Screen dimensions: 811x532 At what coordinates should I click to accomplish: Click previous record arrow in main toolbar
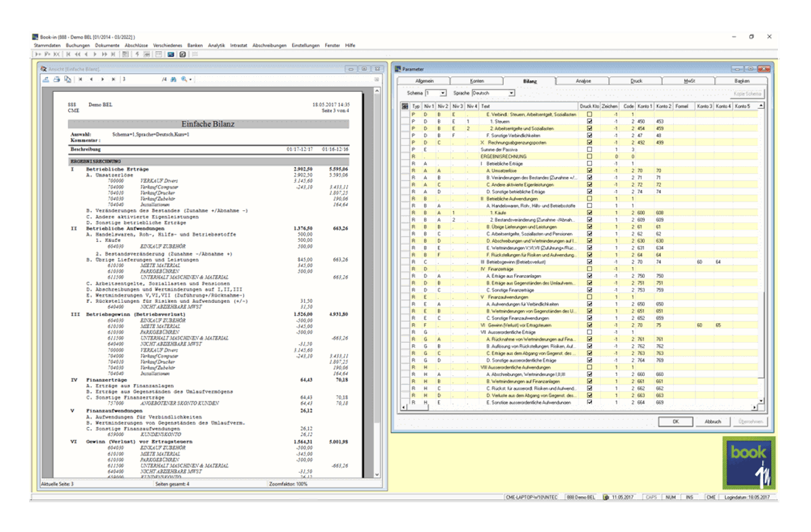point(87,54)
